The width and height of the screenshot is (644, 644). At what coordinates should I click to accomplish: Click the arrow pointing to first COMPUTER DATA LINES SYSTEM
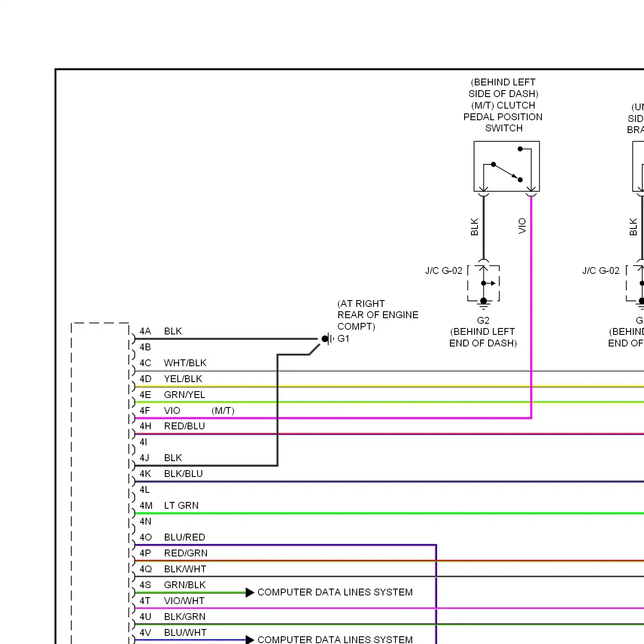point(250,592)
